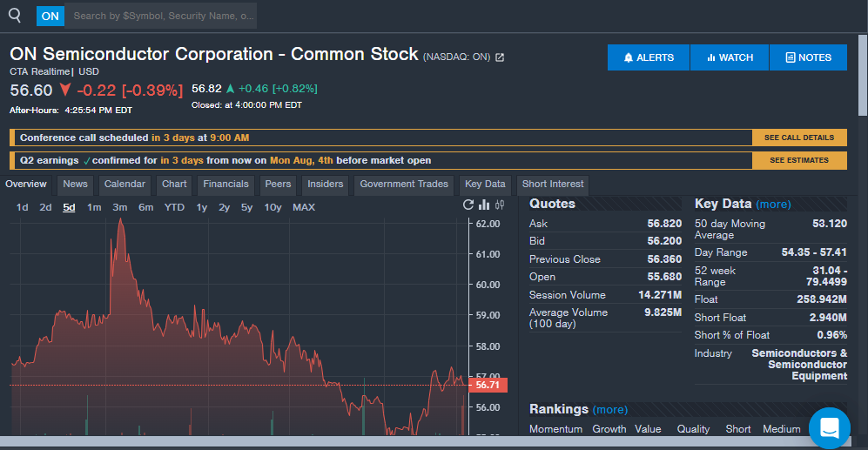This screenshot has width=868, height=450.
Task: Open the Chart tab
Action: 174,185
